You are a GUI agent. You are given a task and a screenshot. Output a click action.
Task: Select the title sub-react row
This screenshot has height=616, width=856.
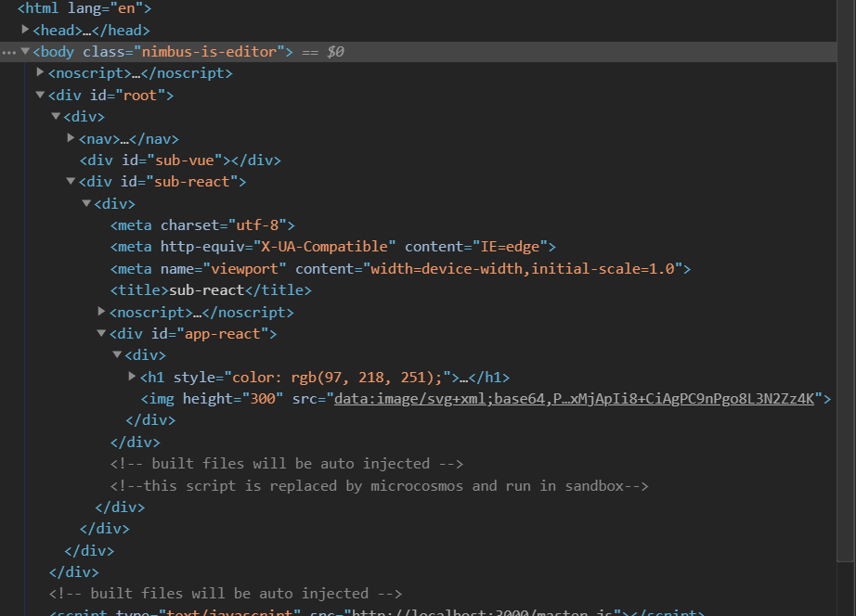coord(211,289)
